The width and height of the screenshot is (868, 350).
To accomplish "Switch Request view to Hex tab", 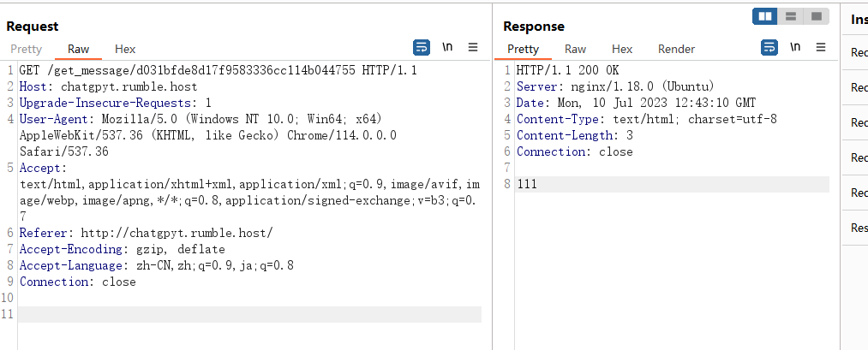I will click(125, 50).
